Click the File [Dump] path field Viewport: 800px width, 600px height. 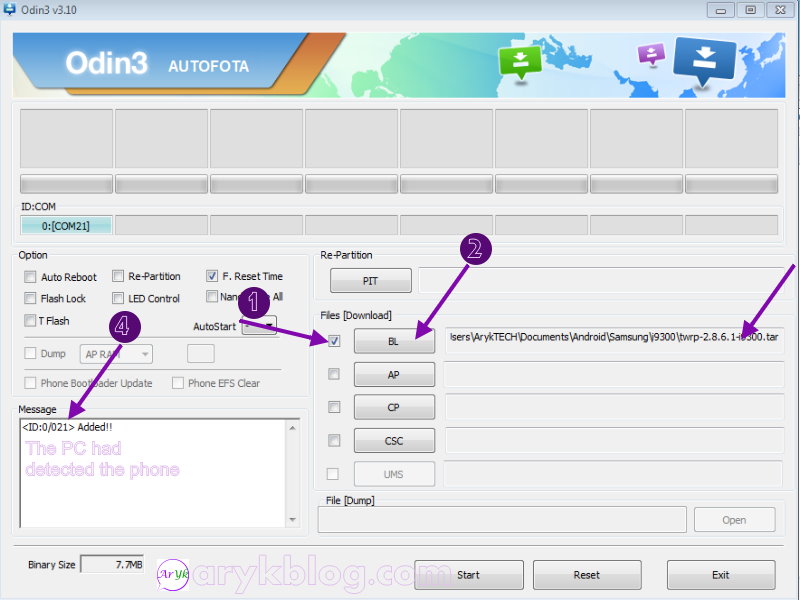point(502,520)
